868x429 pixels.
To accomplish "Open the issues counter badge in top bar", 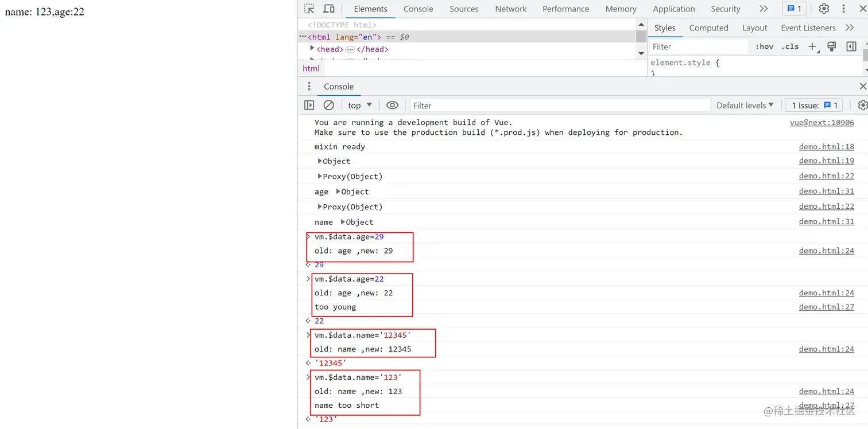I will (795, 9).
